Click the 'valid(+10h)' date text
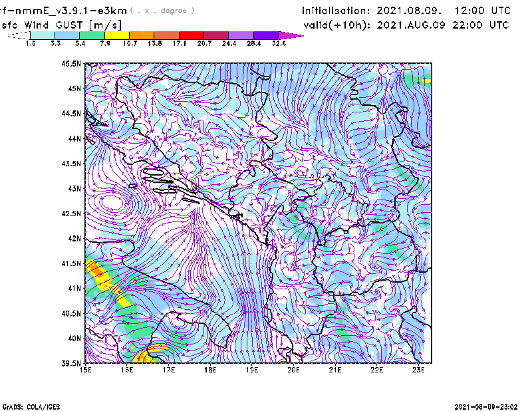This screenshot has height=411, width=532. coord(406,25)
